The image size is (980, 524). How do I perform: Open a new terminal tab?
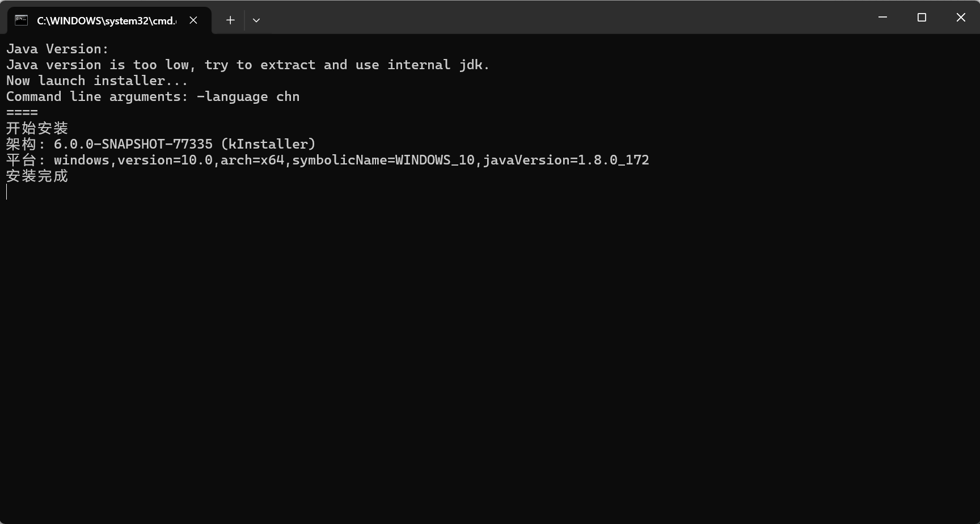coord(230,20)
